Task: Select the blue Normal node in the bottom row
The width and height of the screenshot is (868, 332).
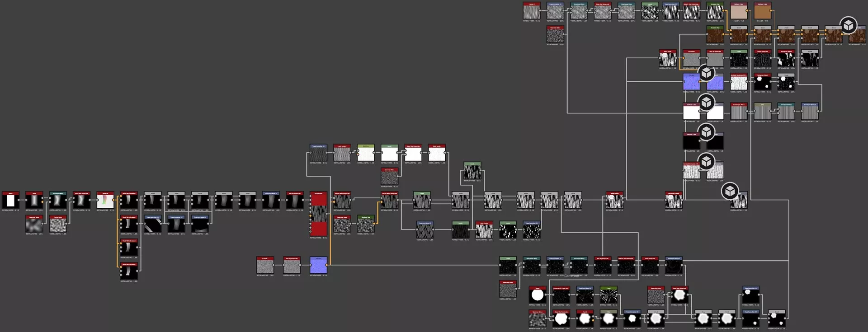Action: coord(318,266)
